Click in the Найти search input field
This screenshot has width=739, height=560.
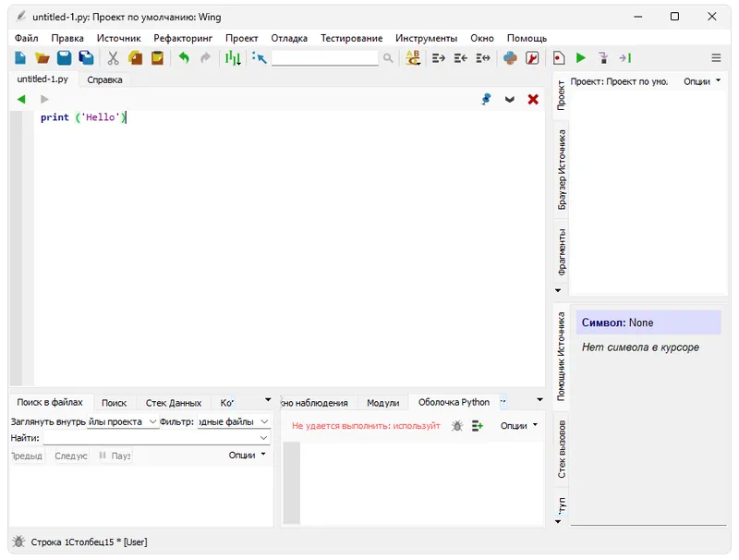pos(156,438)
